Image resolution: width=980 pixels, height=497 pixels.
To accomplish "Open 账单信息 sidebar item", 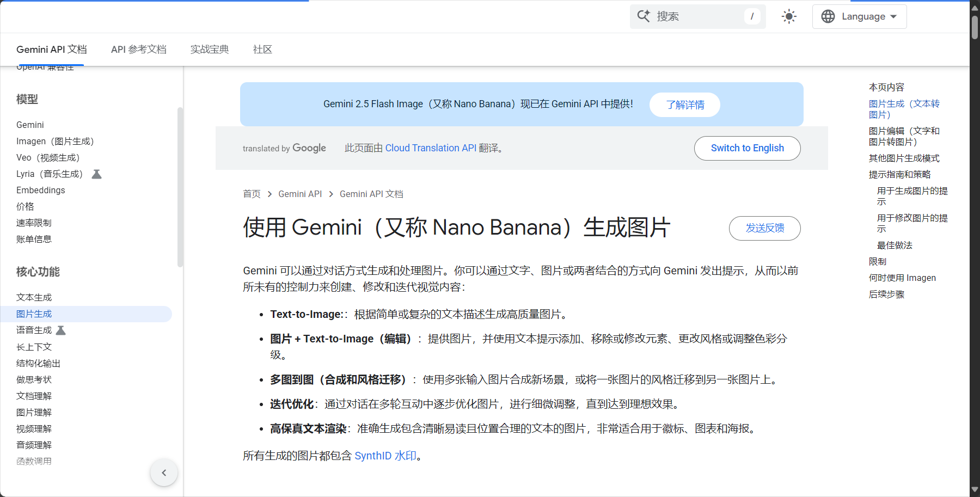I will click(34, 239).
